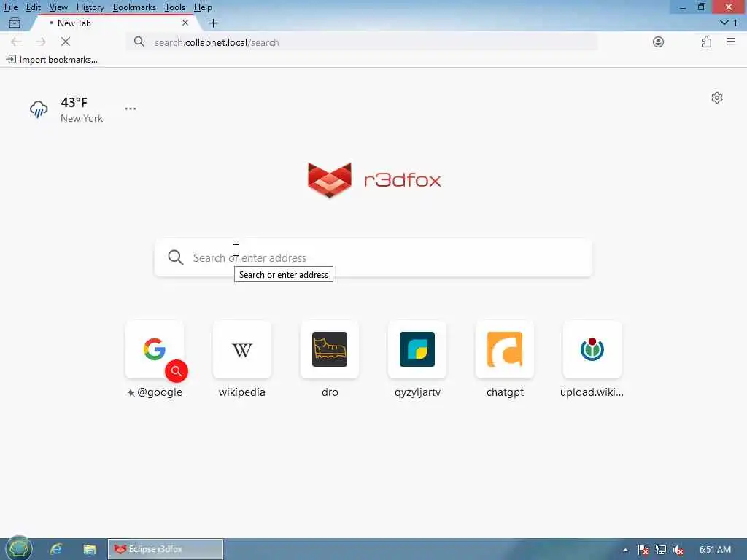Image resolution: width=747 pixels, height=560 pixels.
Task: Select Eclipse r3dfox taskbar button
Action: [x=166, y=549]
